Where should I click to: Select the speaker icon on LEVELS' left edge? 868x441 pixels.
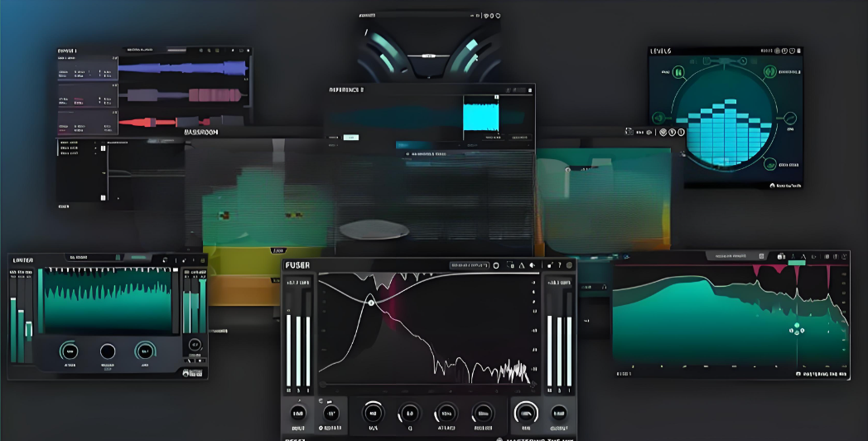tap(658, 118)
